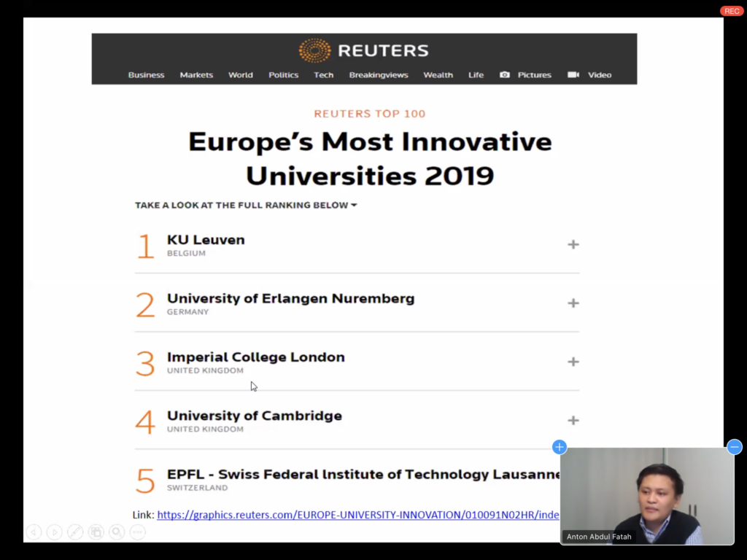Click the 'Europe's Most Innovative Universities 2019' headline
The image size is (747, 560).
370,158
